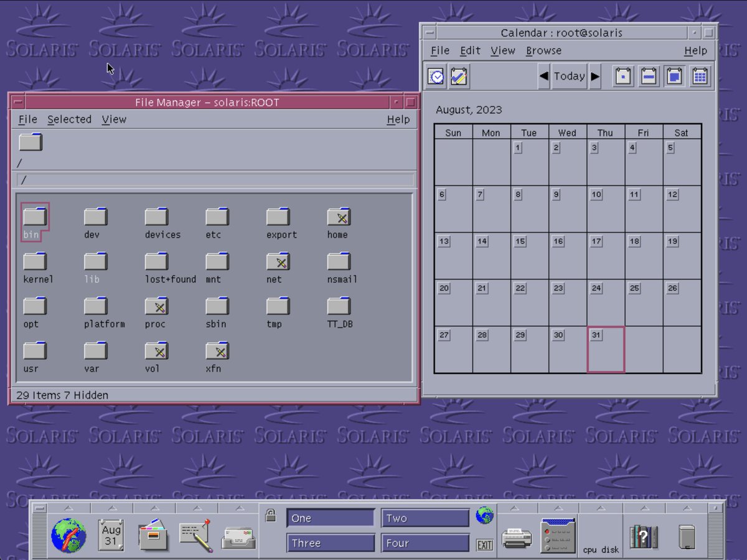Image resolution: width=747 pixels, height=560 pixels.
Task: Switch Calendar to Month view icon
Action: click(674, 77)
